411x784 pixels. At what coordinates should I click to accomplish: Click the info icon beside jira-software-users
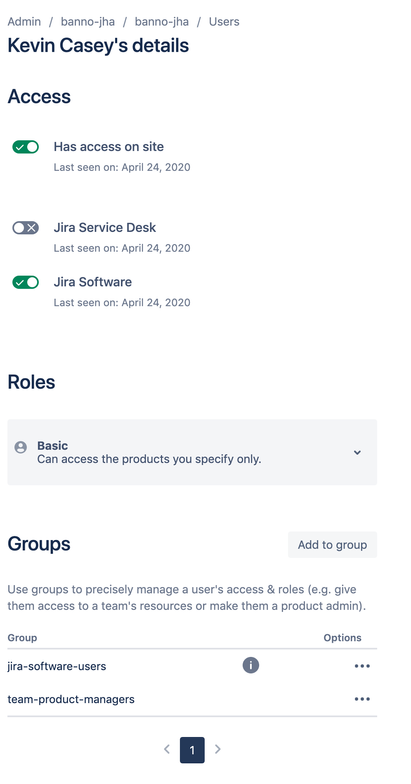tap(250, 666)
